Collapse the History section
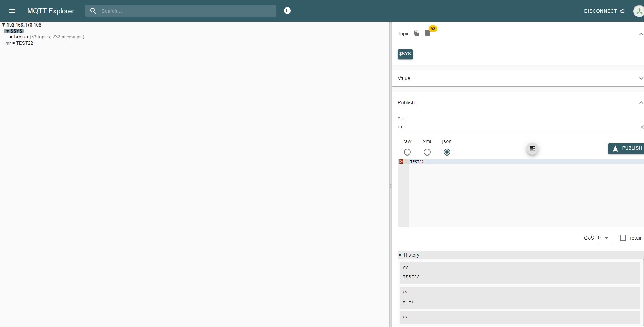This screenshot has width=644, height=327. [x=400, y=255]
